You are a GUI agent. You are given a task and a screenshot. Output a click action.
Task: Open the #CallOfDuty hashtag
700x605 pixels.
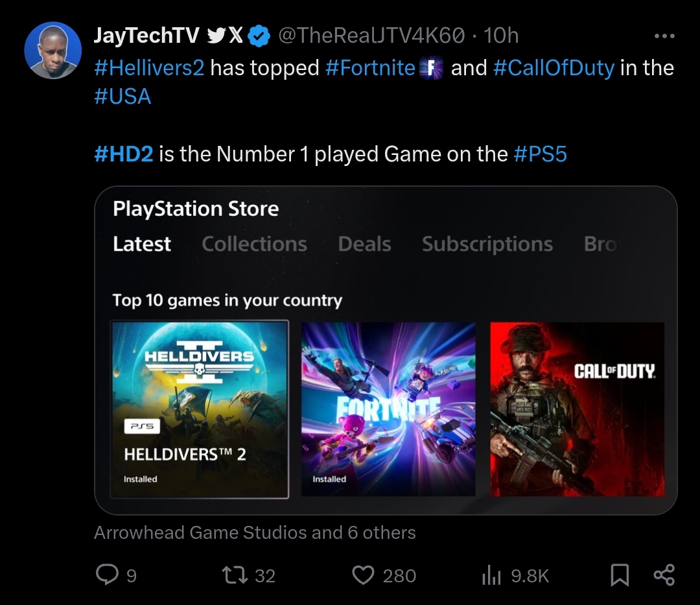click(554, 68)
